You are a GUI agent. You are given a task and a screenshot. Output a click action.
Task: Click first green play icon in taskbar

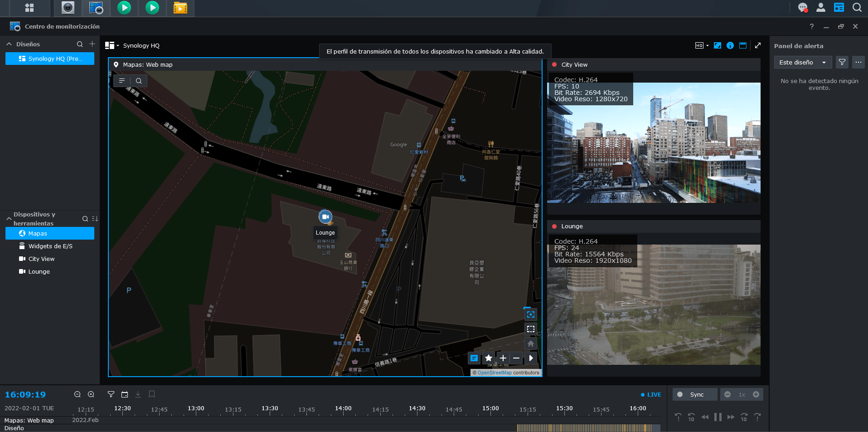(124, 8)
